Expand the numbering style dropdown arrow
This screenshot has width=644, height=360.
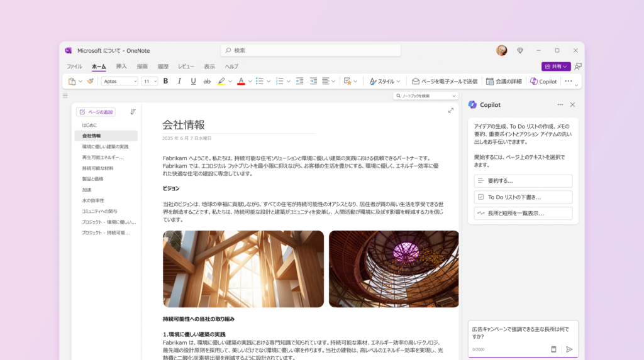(288, 81)
